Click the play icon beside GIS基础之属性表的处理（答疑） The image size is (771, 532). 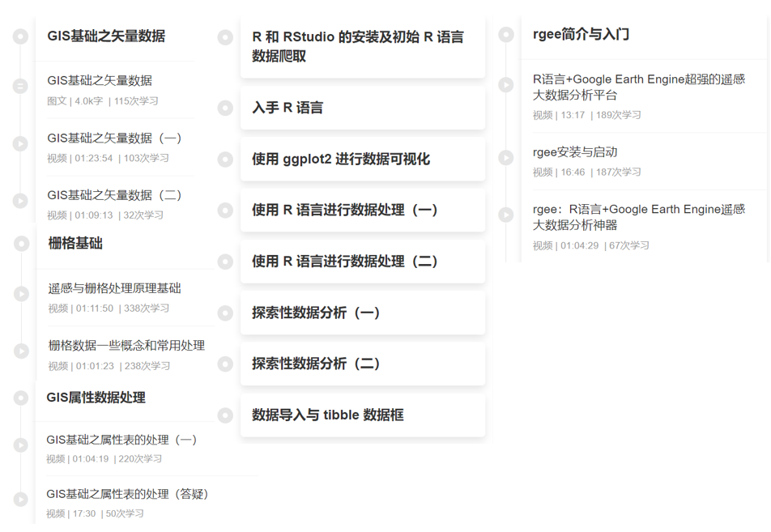pos(20,500)
